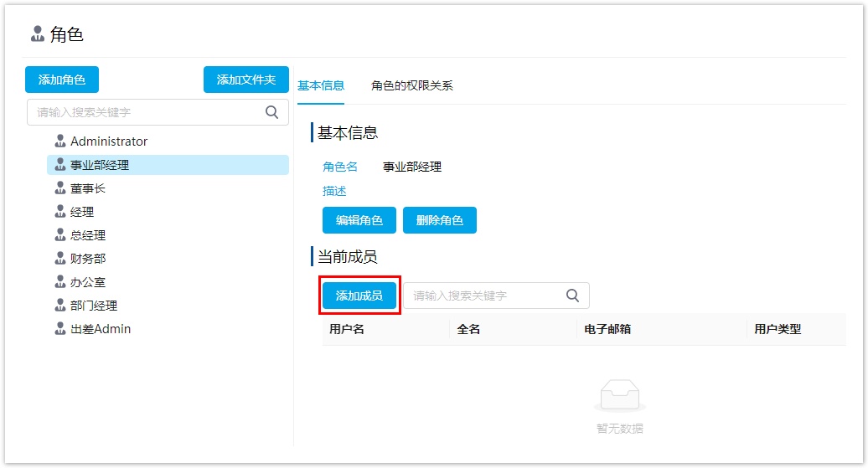Viewport: 868px width, 468px height.
Task: Open the 基本信息 tab
Action: point(321,85)
